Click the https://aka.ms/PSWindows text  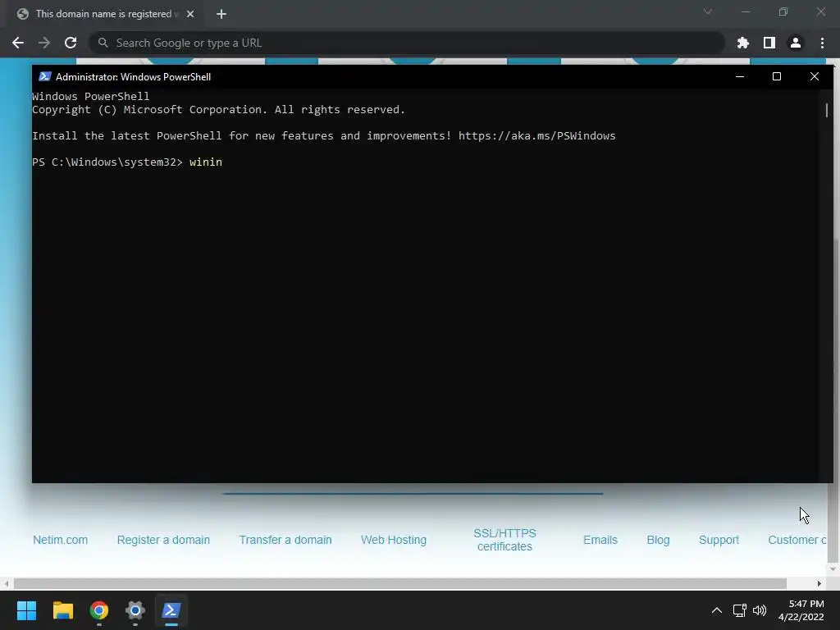pyautogui.click(x=536, y=136)
